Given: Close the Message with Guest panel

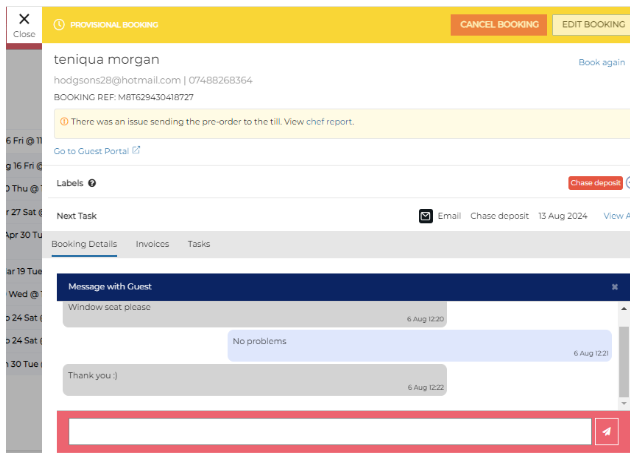Looking at the screenshot, I should pyautogui.click(x=614, y=287).
